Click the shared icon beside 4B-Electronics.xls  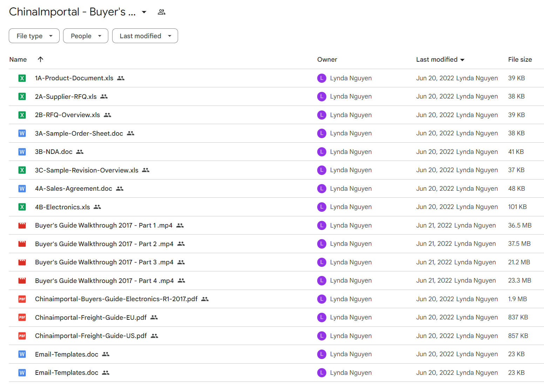coord(97,207)
